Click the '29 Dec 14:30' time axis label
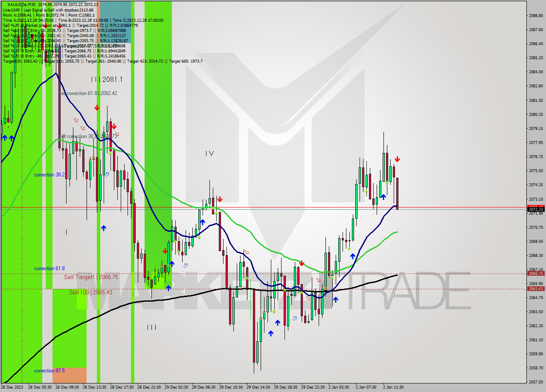 (x=258, y=387)
